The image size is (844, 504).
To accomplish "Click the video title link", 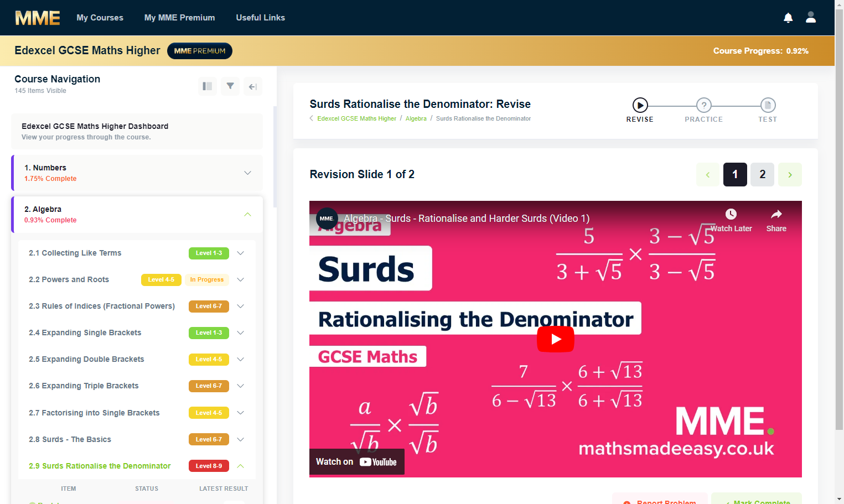I will coord(467,219).
